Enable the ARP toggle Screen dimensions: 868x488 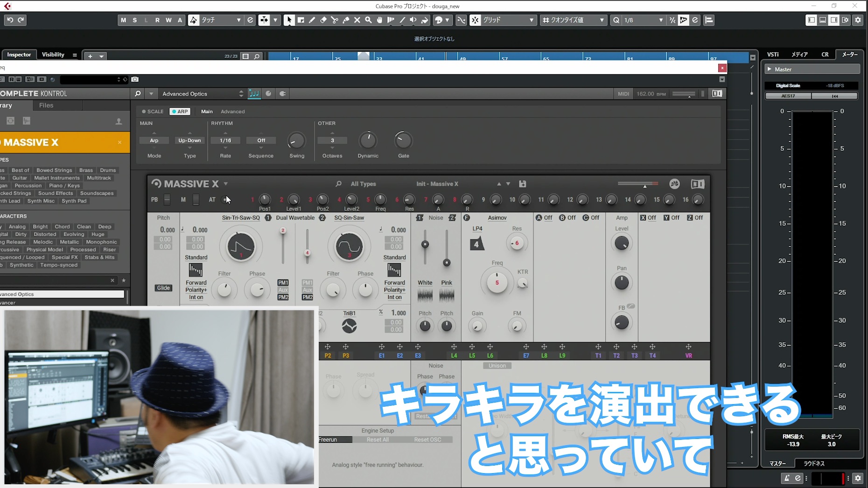click(180, 112)
